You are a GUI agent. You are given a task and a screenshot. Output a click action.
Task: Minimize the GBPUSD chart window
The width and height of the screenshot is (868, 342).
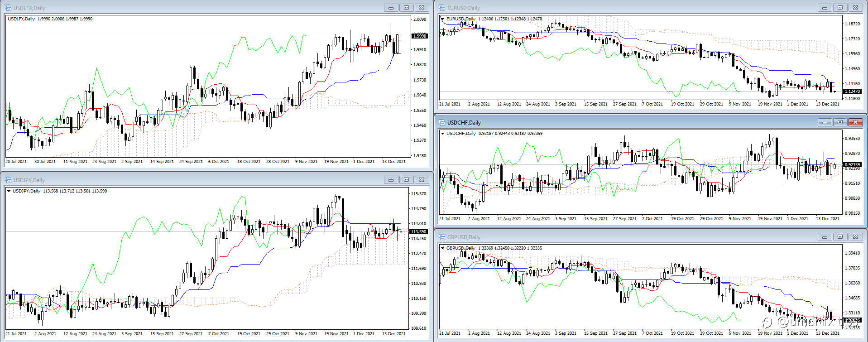[x=825, y=237]
